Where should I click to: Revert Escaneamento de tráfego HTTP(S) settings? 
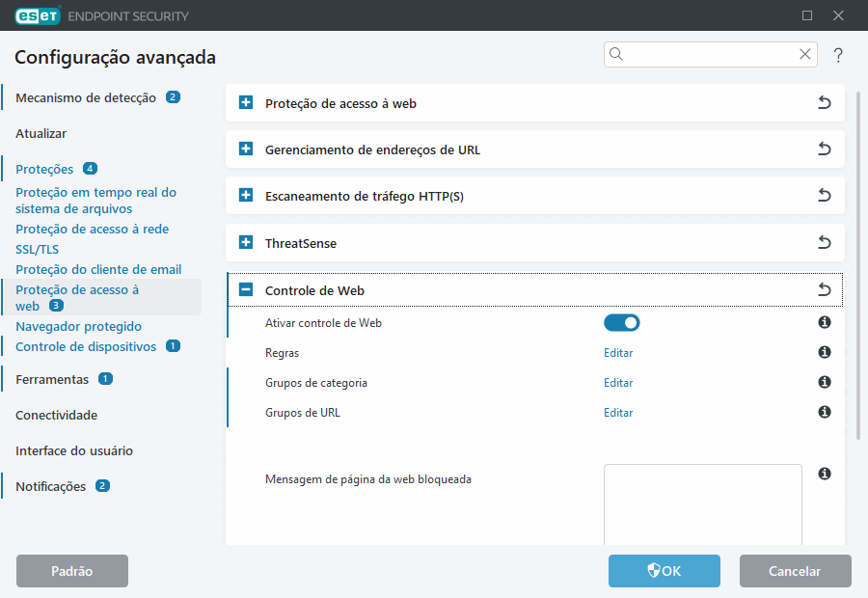pyautogui.click(x=824, y=196)
